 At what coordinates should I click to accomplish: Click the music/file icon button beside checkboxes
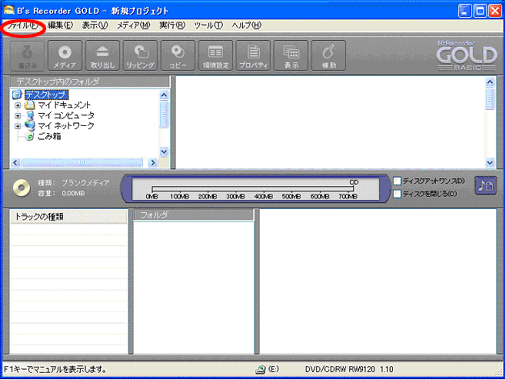tap(486, 186)
